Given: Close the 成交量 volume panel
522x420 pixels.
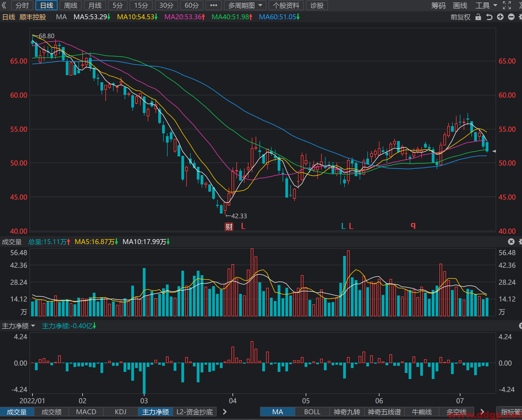Looking at the screenshot, I should (511, 242).
